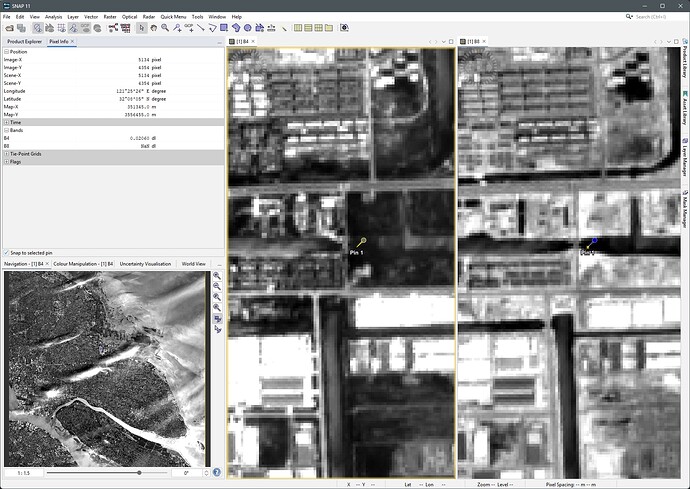
Task: Open the Raster menu
Action: 108,17
